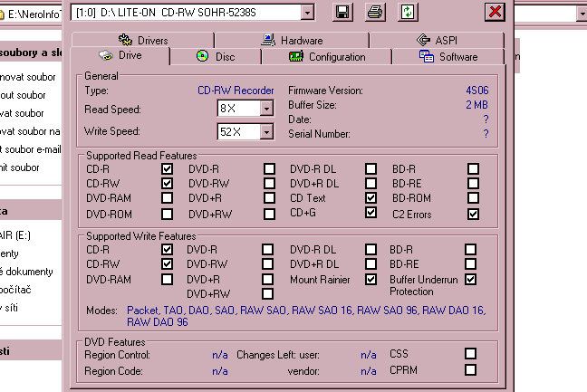Toggle CD-R read feature checkbox

click(x=167, y=168)
